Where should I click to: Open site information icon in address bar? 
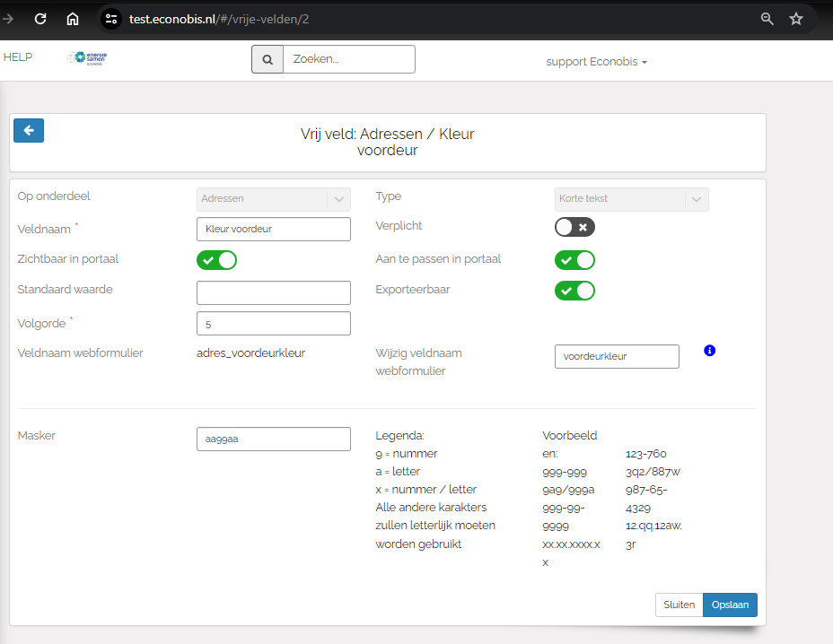(x=111, y=19)
